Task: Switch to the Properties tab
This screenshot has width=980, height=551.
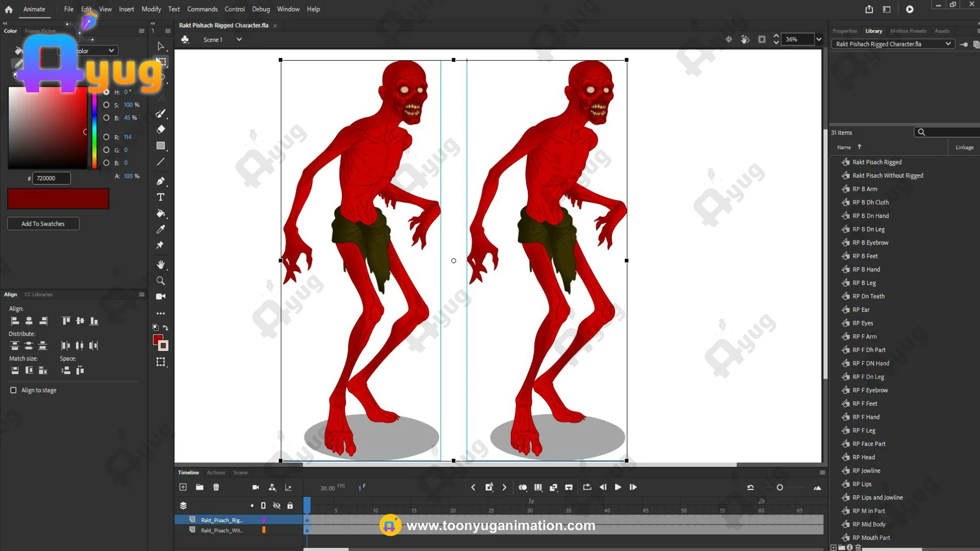Action: 844,31
